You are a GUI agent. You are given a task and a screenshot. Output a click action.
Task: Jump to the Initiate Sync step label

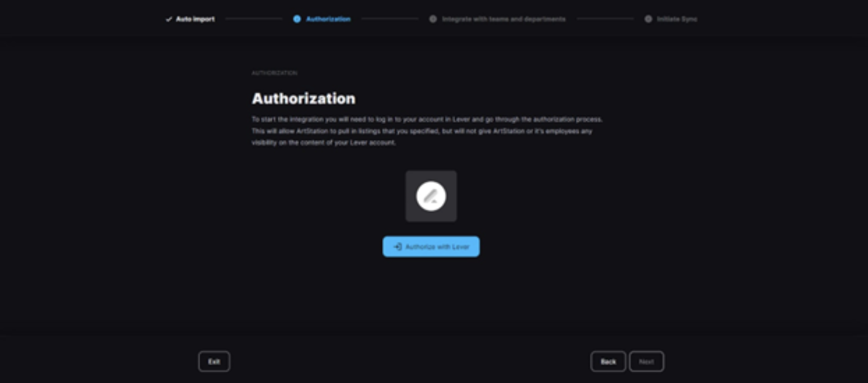click(x=677, y=19)
